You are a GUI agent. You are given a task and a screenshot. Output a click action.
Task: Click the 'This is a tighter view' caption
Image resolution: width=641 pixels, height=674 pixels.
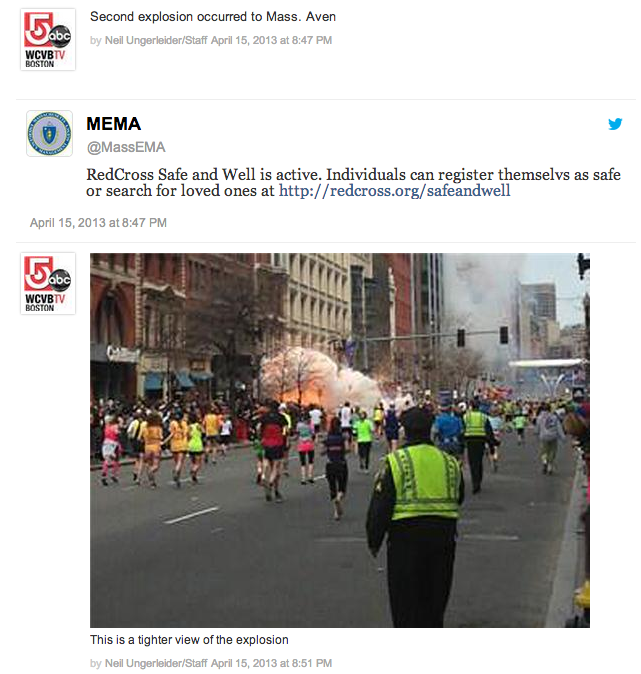tap(189, 640)
